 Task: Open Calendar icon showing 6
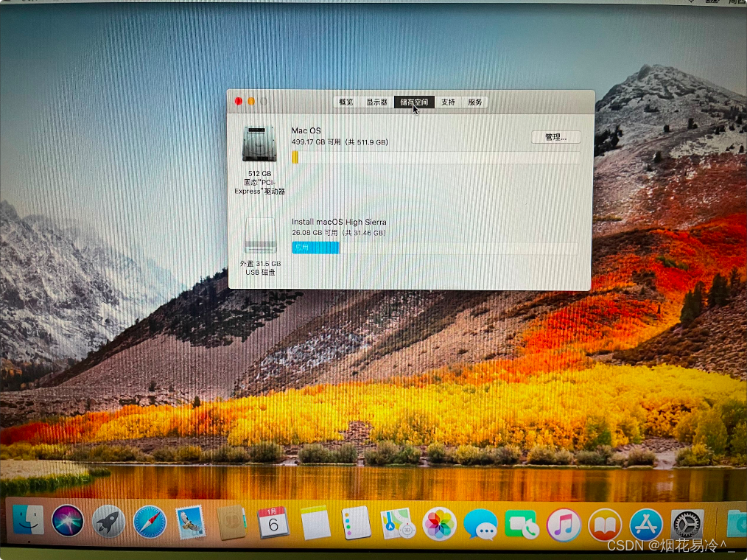coord(273,523)
